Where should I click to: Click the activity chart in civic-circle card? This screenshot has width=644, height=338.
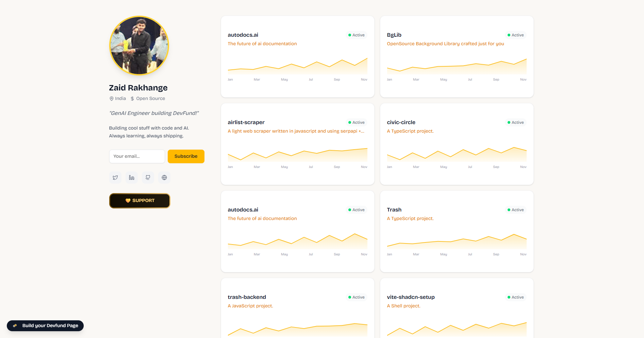(457, 155)
